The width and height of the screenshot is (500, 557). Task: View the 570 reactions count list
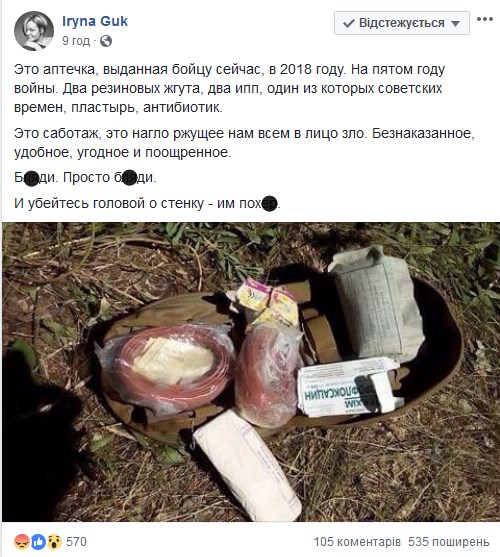(x=76, y=542)
